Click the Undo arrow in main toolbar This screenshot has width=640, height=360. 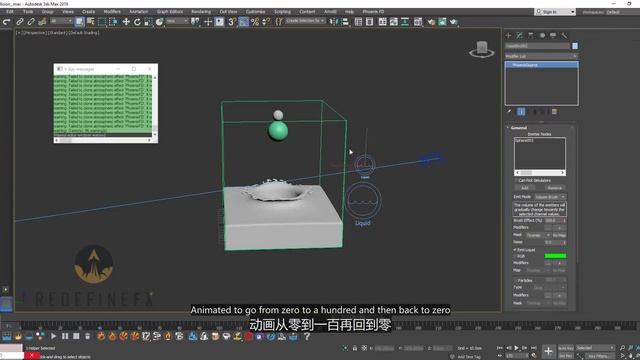click(x=7, y=22)
